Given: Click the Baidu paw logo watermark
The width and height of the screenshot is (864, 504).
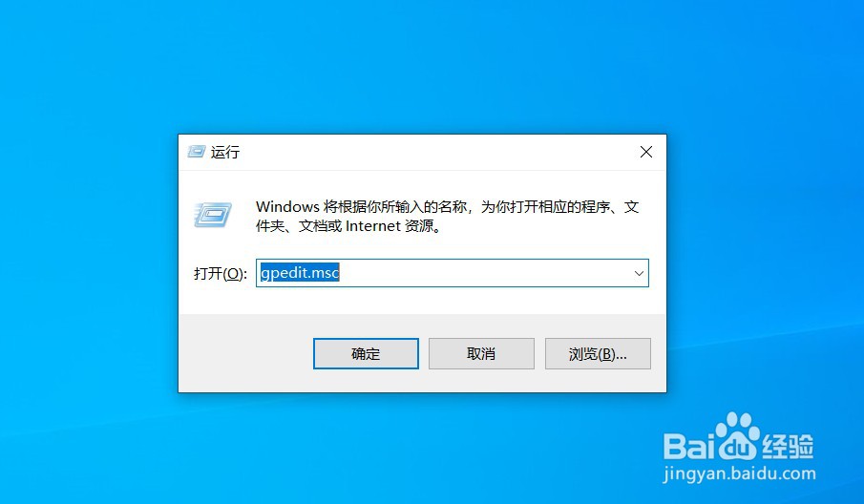Looking at the screenshot, I should tap(738, 435).
